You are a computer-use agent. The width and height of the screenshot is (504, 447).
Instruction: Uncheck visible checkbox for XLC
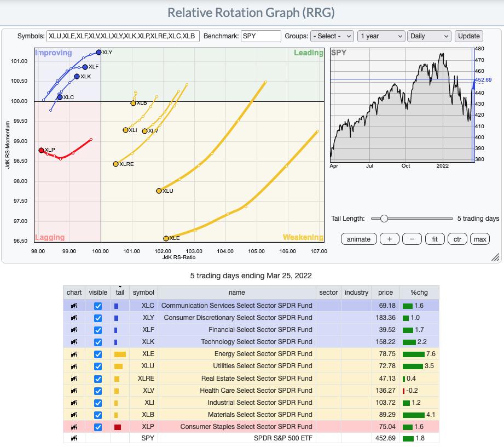pos(98,306)
